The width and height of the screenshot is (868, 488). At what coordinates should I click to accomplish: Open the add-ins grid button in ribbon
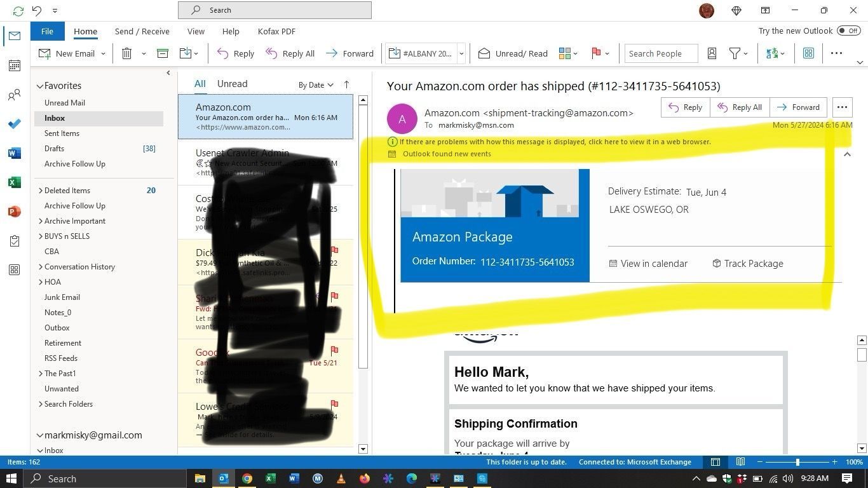808,53
